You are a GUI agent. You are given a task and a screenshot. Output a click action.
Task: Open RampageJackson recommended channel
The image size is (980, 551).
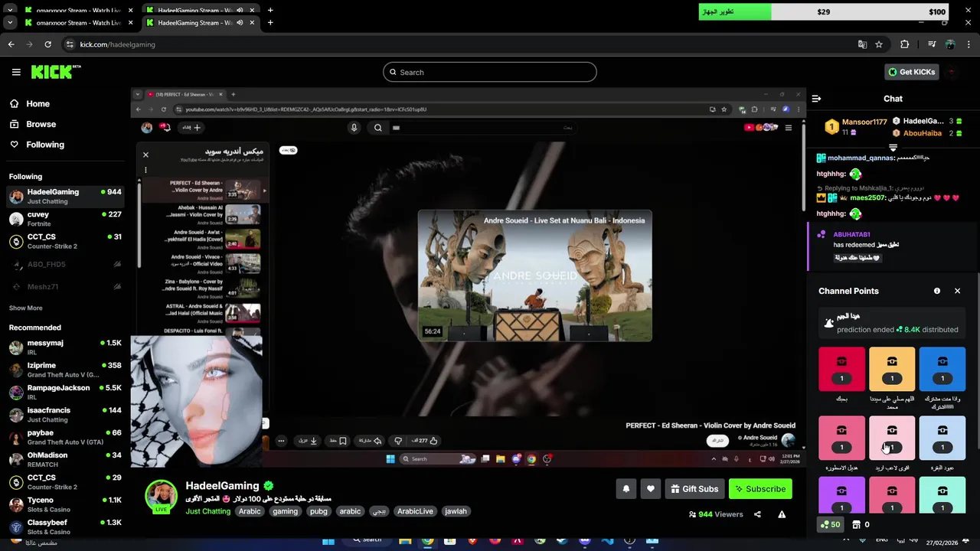coord(64,392)
